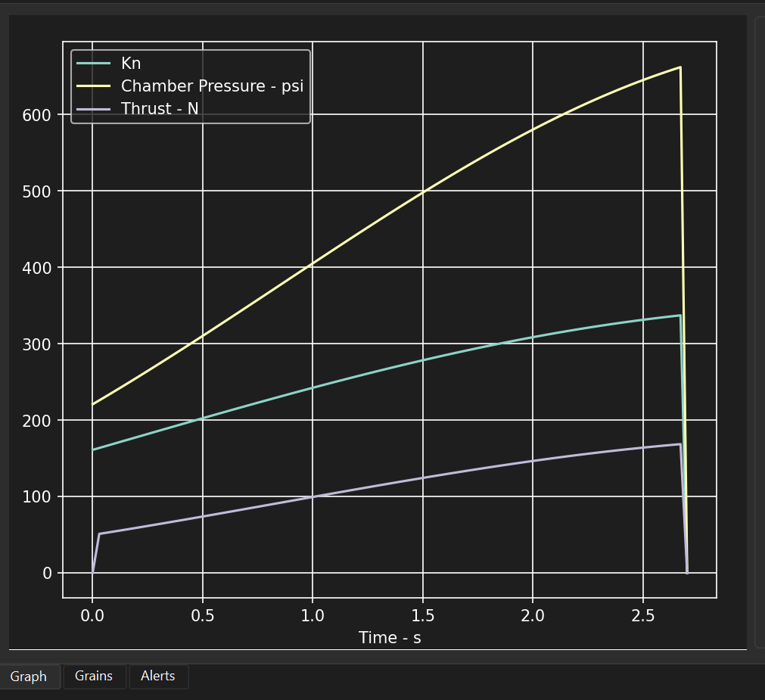Click the 400 y-axis tick label
The height and width of the screenshot is (700, 765).
(36, 268)
